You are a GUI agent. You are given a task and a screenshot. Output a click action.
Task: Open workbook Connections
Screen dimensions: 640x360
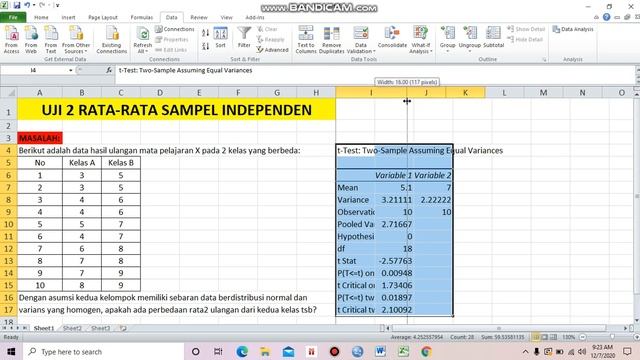point(174,29)
